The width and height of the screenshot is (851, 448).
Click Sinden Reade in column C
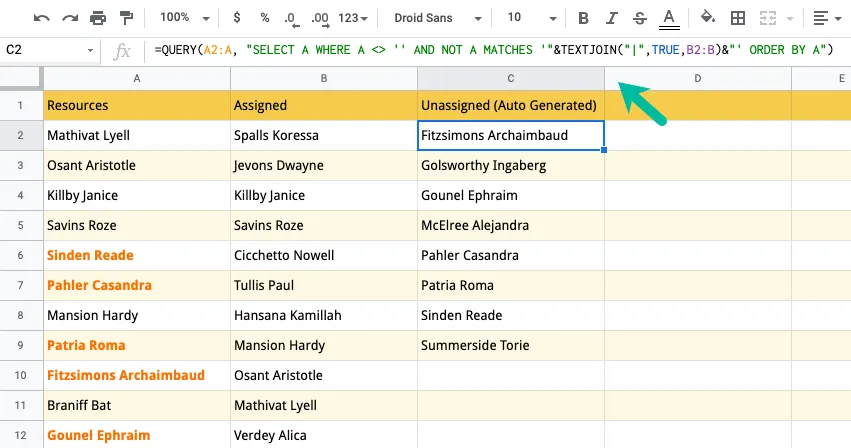[x=511, y=315]
